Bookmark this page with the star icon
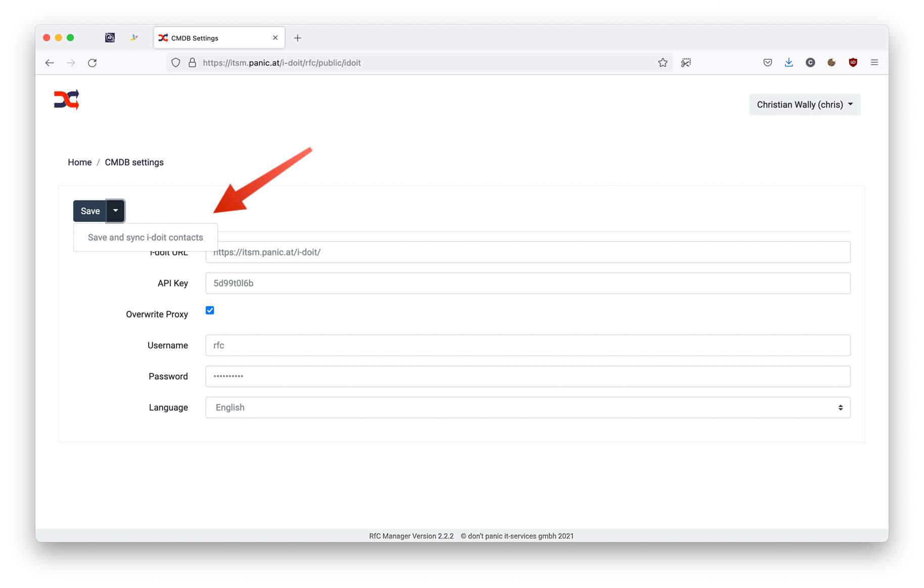924x588 pixels. pyautogui.click(x=663, y=63)
